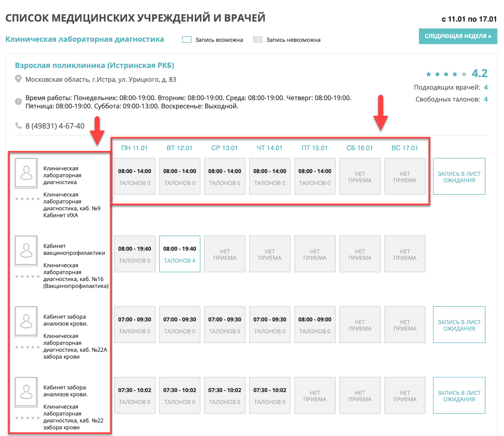Click page title Список медицинских учреждений и врачей
This screenshot has width=504, height=436.
coord(135,18)
